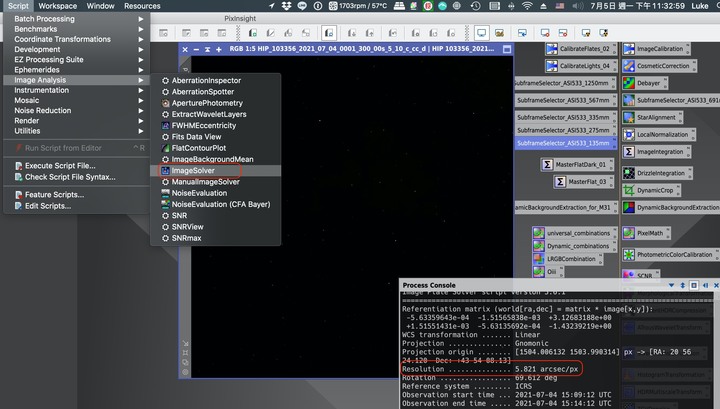720x409 pixels.
Task: Click the StarAlignment process icon
Action: [652, 117]
